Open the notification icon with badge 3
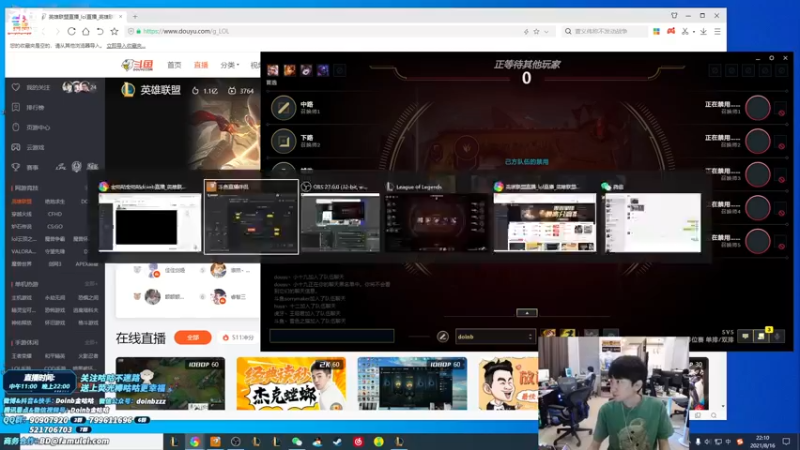Image resolution: width=800 pixels, height=450 pixels. tap(761, 336)
